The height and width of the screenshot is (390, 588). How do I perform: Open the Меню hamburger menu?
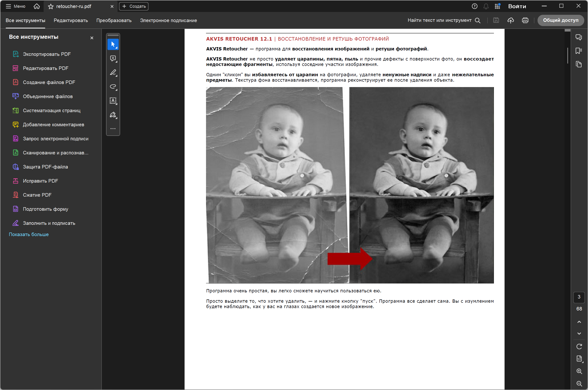15,7
